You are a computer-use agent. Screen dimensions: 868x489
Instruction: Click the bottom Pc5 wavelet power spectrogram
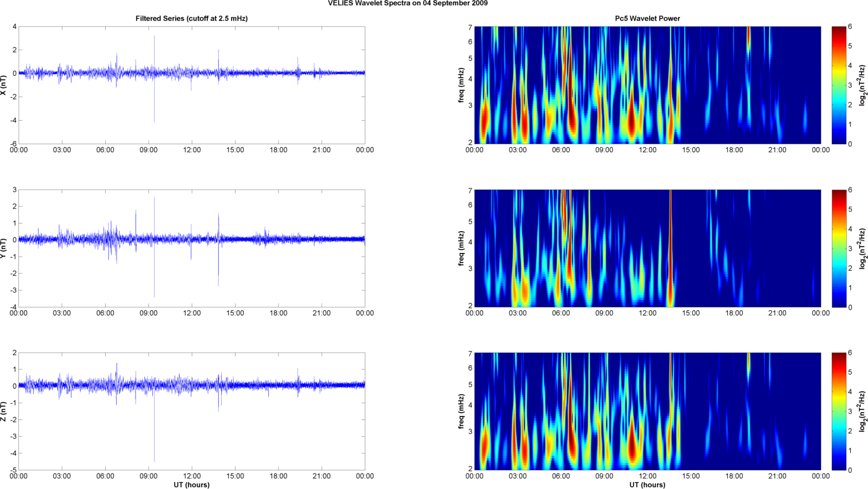[647, 411]
